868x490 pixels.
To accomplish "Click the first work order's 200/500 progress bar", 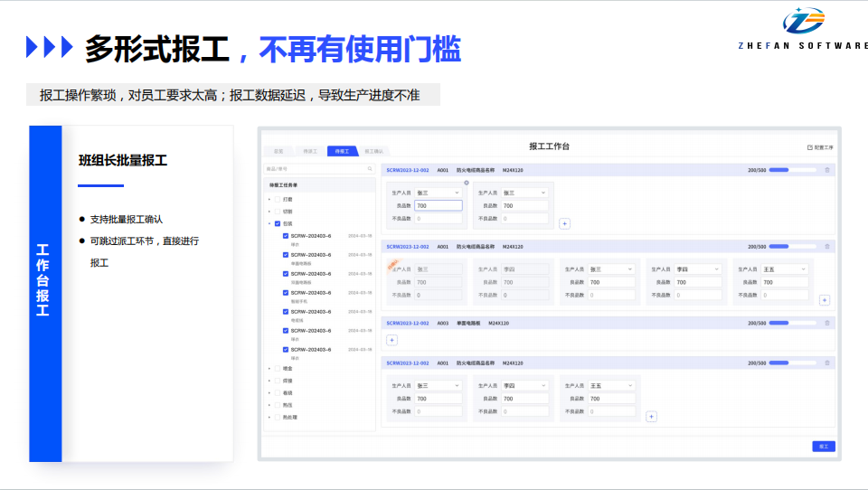I will point(791,170).
